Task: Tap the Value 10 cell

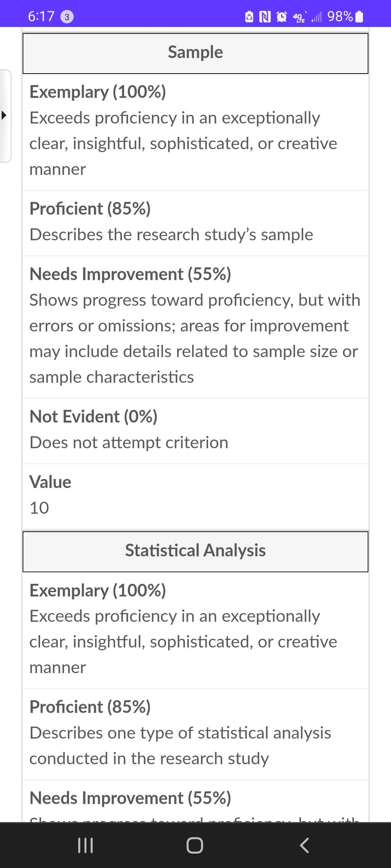Action: (195, 497)
